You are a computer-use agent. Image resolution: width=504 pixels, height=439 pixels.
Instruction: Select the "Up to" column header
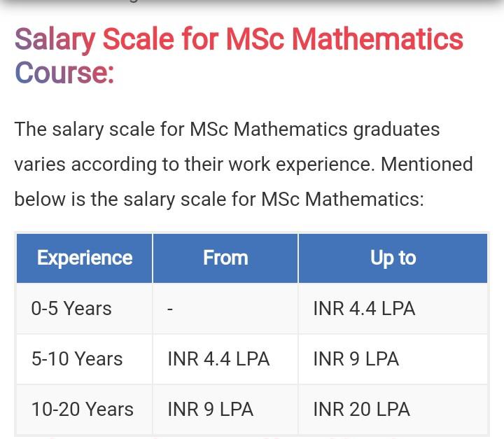click(x=393, y=258)
